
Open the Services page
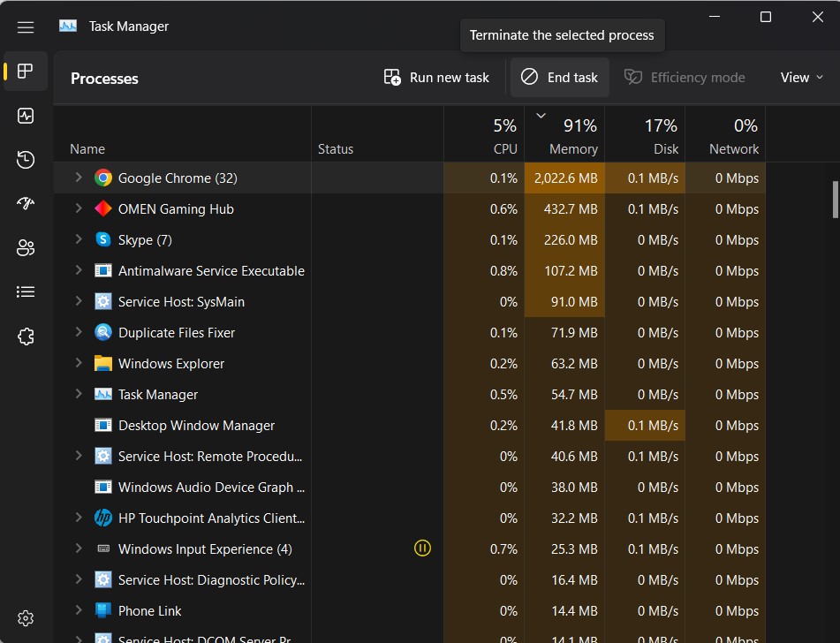pos(26,336)
